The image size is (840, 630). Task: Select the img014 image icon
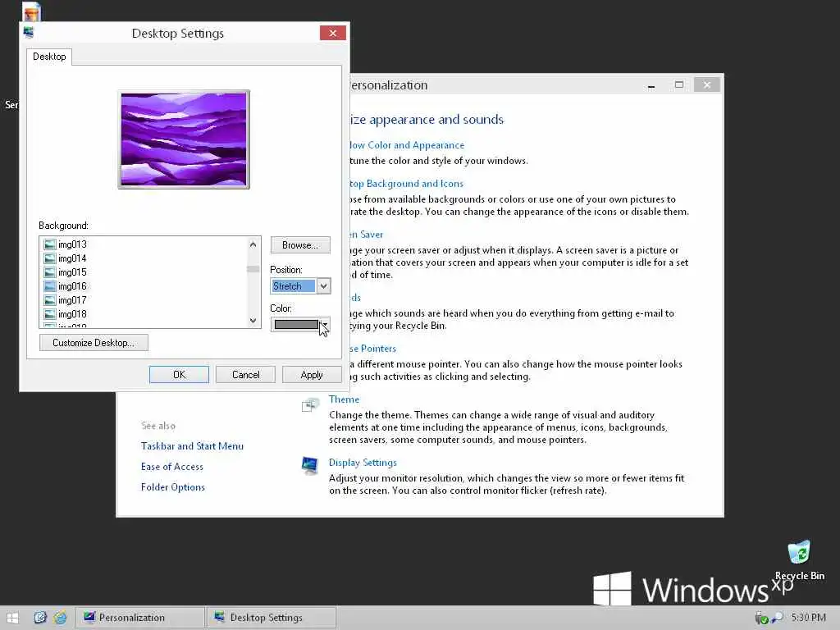tap(50, 258)
